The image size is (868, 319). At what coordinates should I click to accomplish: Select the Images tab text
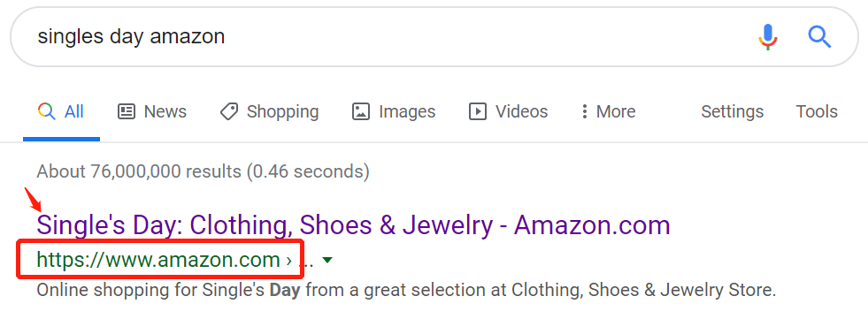pyautogui.click(x=407, y=112)
